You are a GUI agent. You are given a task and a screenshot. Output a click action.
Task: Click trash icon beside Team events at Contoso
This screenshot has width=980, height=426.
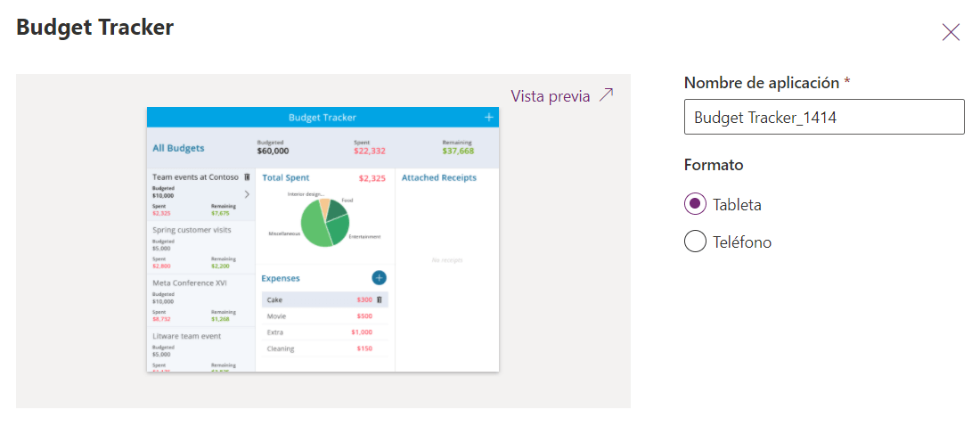pyautogui.click(x=247, y=177)
